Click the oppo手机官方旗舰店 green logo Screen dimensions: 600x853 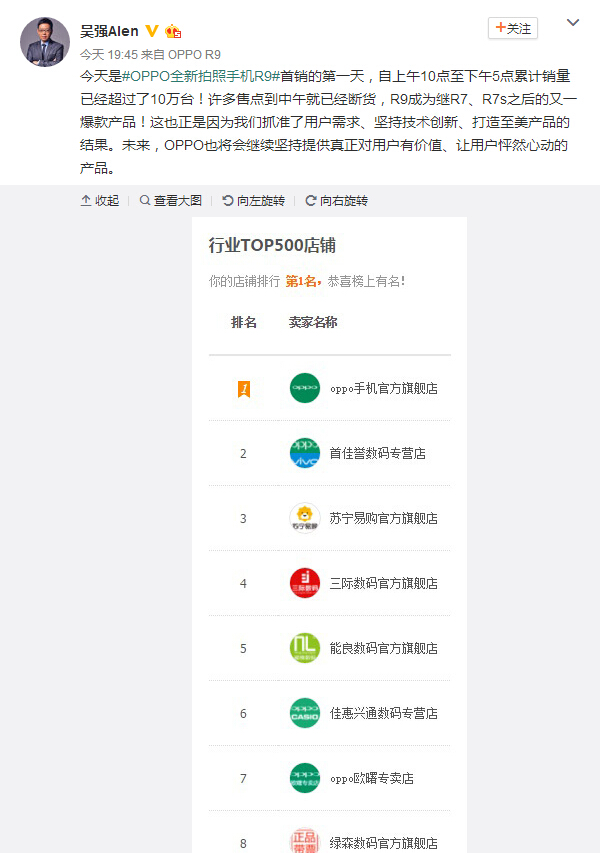tap(305, 388)
